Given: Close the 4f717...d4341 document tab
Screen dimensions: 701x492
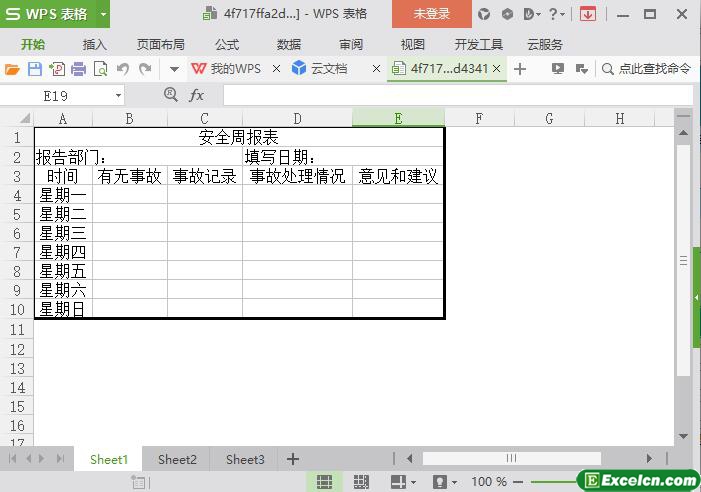Looking at the screenshot, I should pyautogui.click(x=496, y=69).
